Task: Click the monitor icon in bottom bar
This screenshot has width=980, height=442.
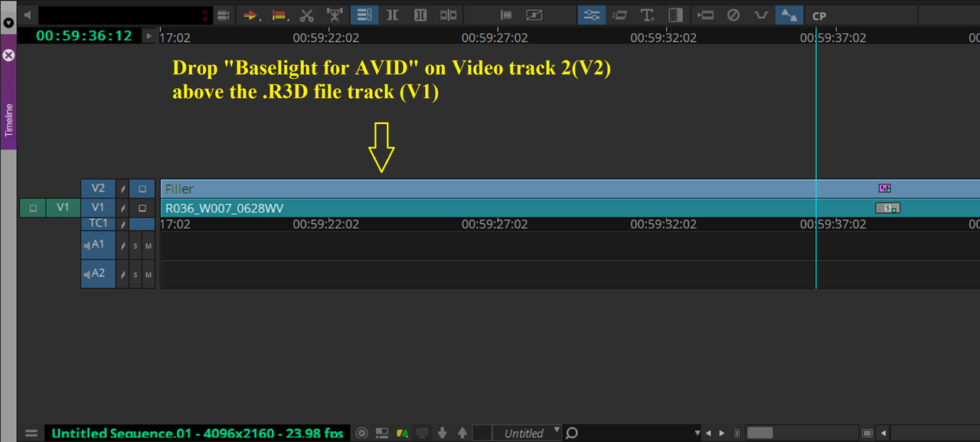Action: [x=422, y=434]
